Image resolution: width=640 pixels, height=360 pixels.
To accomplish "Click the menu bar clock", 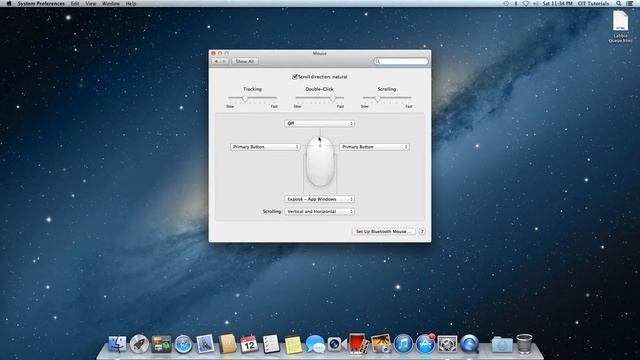I will (x=557, y=3).
